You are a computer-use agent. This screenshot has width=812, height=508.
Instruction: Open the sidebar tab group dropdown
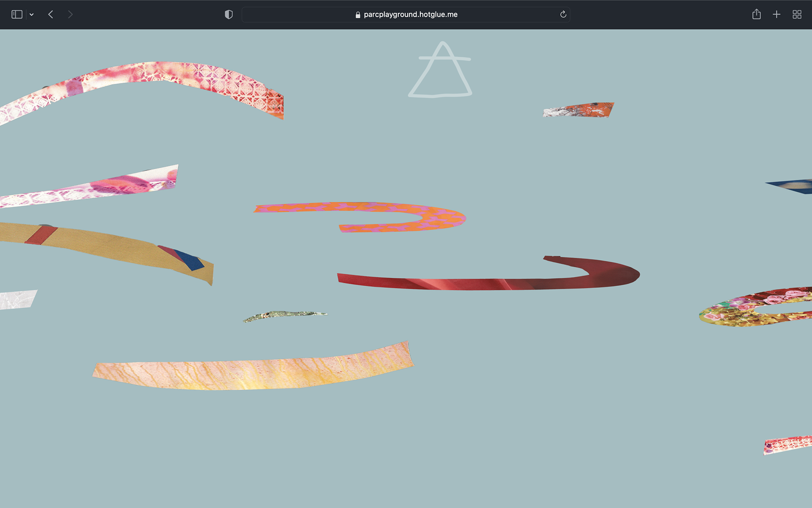click(32, 14)
